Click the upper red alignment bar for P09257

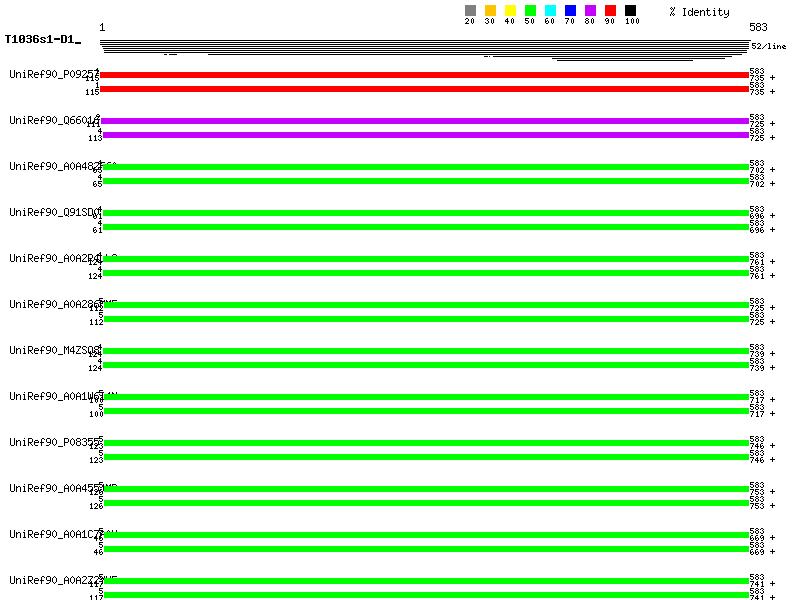424,75
